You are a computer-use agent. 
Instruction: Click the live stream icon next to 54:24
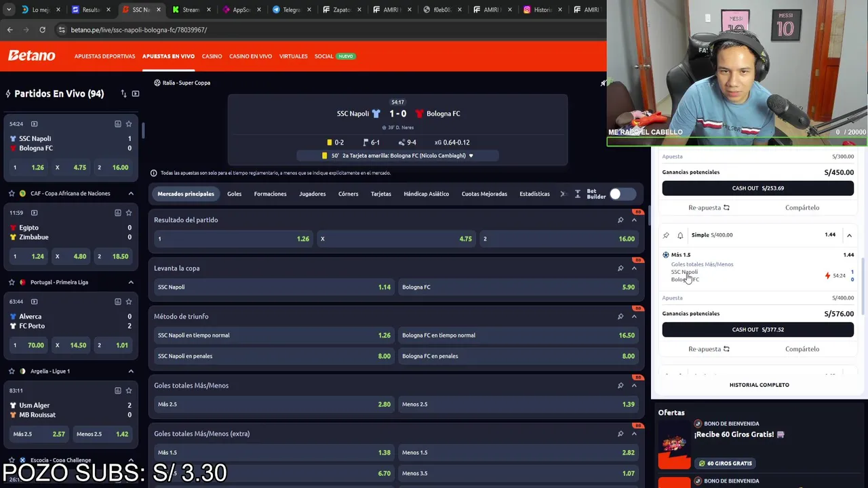coord(34,124)
